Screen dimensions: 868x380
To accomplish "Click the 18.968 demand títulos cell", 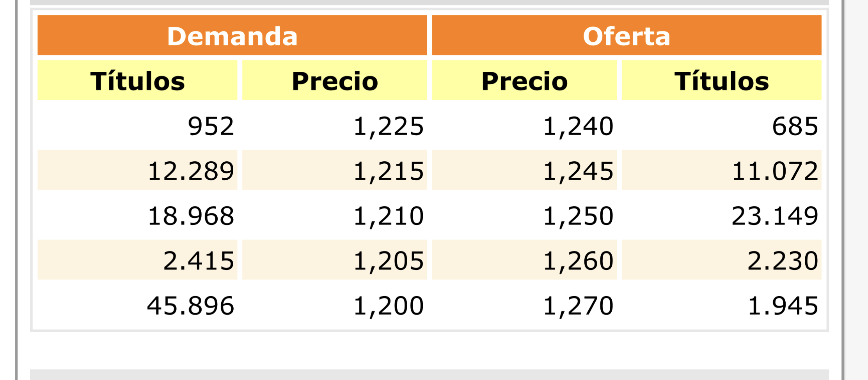I will click(137, 215).
